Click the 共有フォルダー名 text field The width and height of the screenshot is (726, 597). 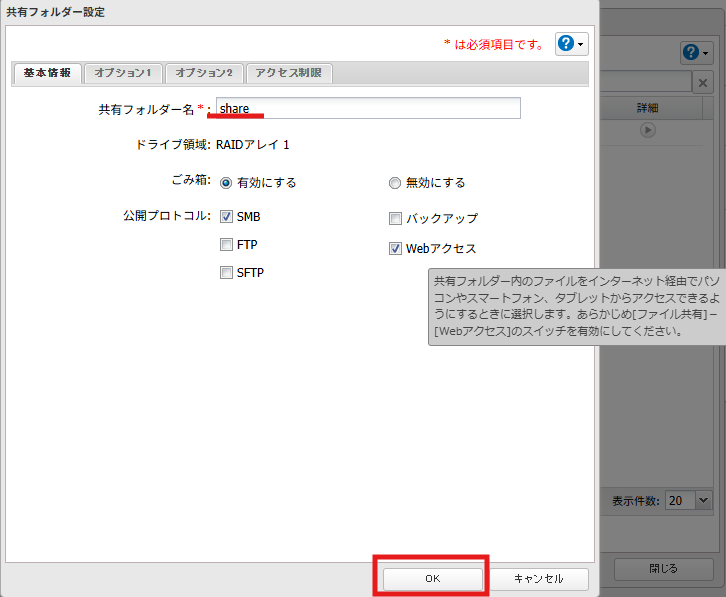[x=368, y=108]
